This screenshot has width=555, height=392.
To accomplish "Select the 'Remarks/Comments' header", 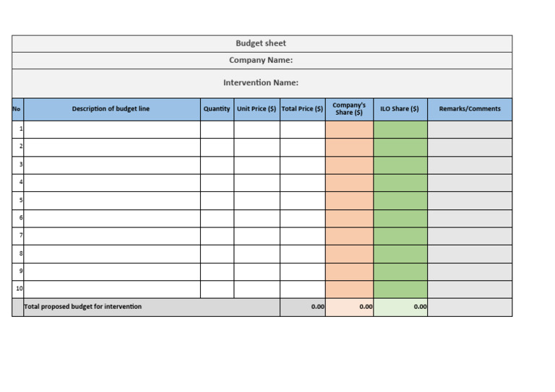I will 470,109.
